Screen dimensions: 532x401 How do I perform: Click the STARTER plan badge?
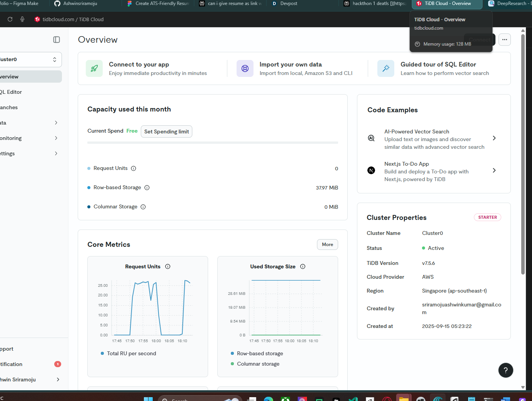pyautogui.click(x=487, y=217)
